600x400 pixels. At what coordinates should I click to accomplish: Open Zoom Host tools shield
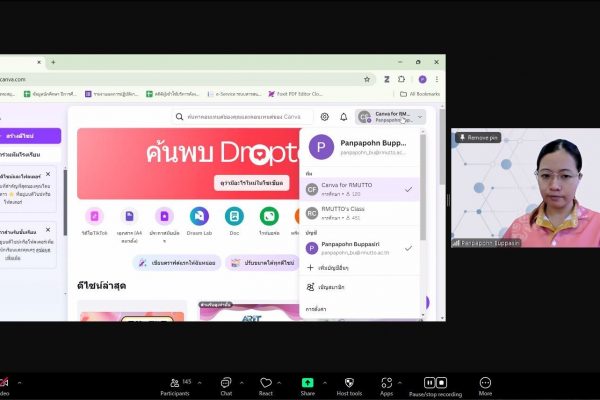coord(349,387)
